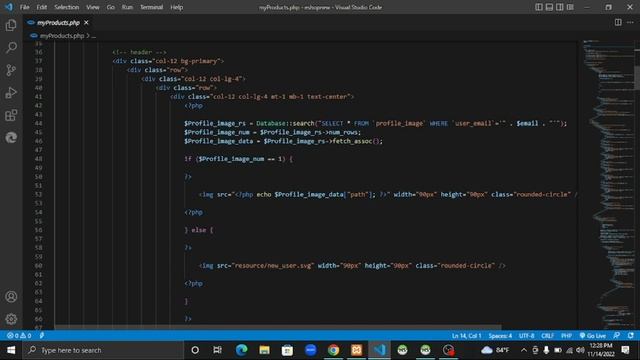Viewport: 640px width, 360px height.
Task: Click the VS Code logo in title bar
Action: click(x=9, y=7)
